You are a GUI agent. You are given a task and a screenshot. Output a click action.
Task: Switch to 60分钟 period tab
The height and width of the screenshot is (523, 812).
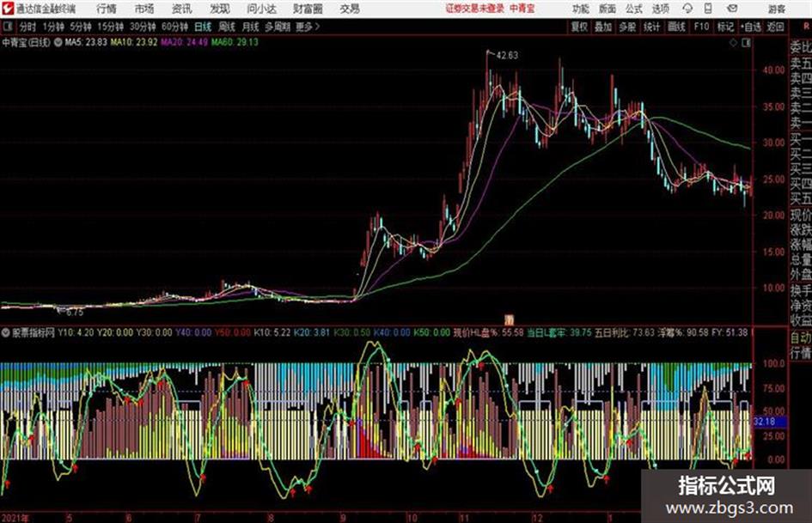click(x=174, y=27)
